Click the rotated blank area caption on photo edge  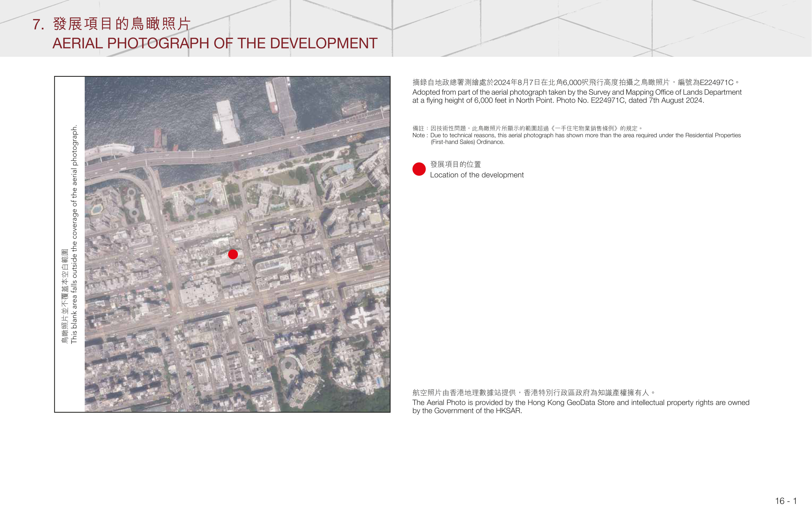click(70, 234)
